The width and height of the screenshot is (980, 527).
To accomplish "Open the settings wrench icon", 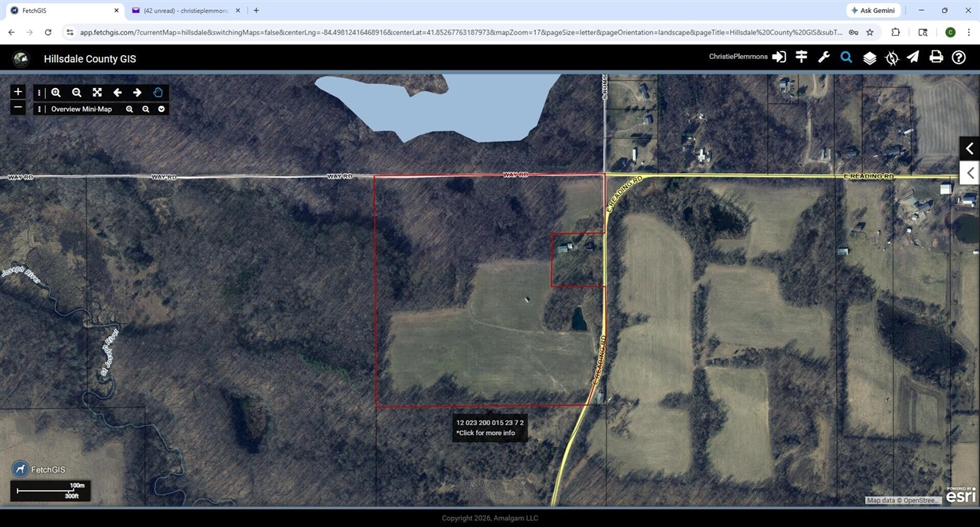I will (823, 57).
